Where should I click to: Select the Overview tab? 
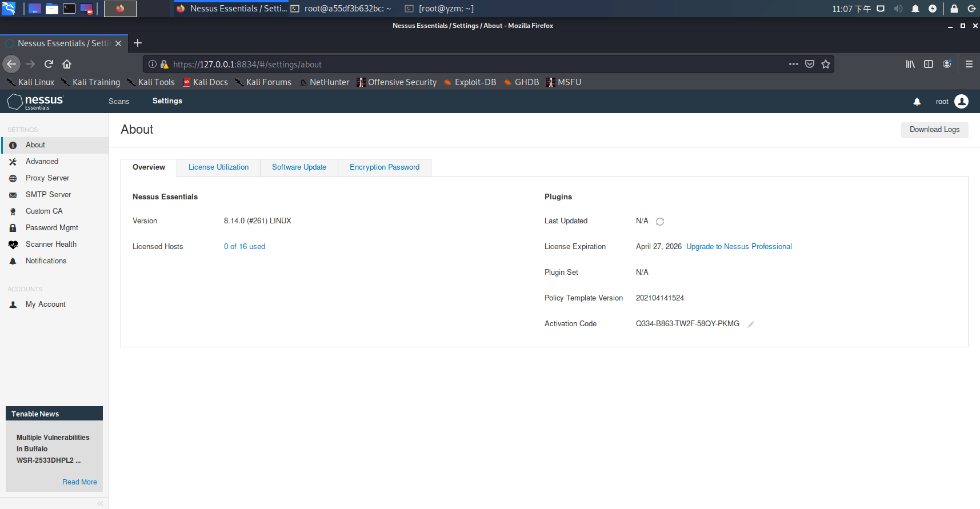coord(149,167)
